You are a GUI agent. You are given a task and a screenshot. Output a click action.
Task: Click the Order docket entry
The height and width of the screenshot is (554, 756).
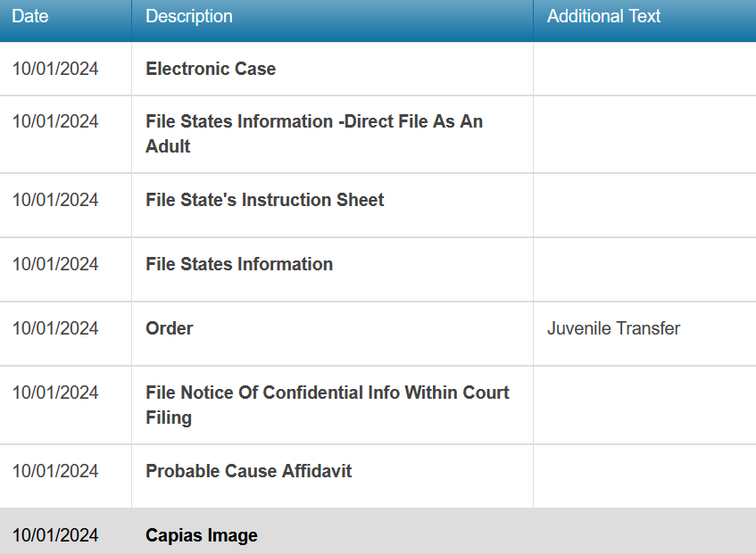pos(170,328)
